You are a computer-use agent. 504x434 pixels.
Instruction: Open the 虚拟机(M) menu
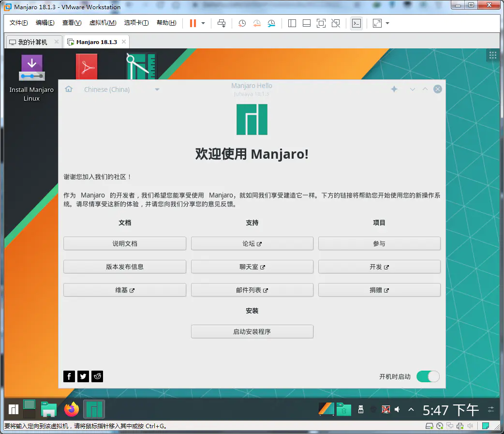(103, 23)
